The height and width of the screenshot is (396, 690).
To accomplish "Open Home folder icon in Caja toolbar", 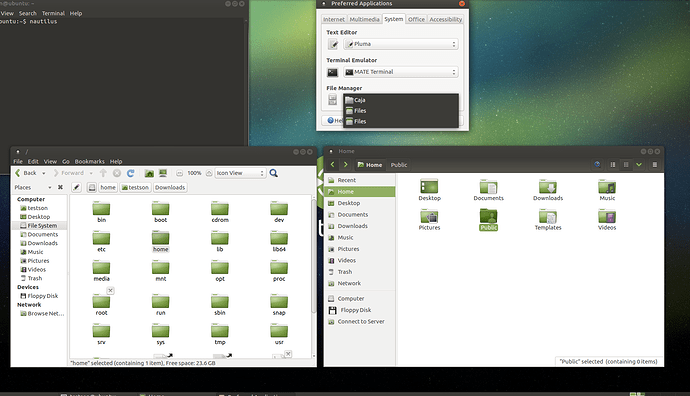I will 149,173.
